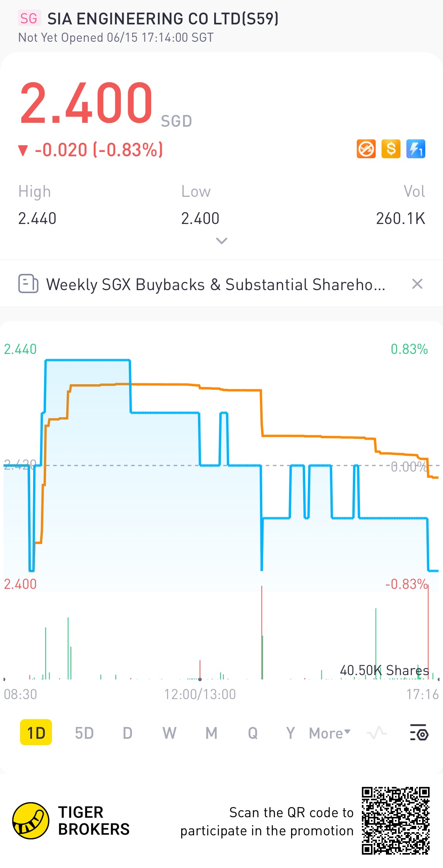Tap the SIA Engineering stock title
443x868 pixels.
tap(163, 19)
